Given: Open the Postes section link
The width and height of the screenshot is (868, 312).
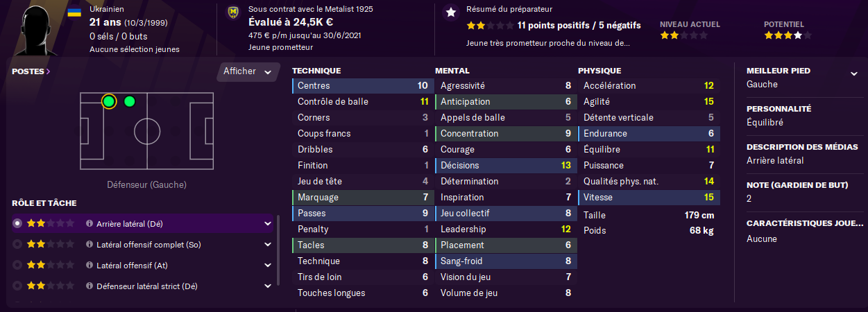Looking at the screenshot, I should (31, 71).
